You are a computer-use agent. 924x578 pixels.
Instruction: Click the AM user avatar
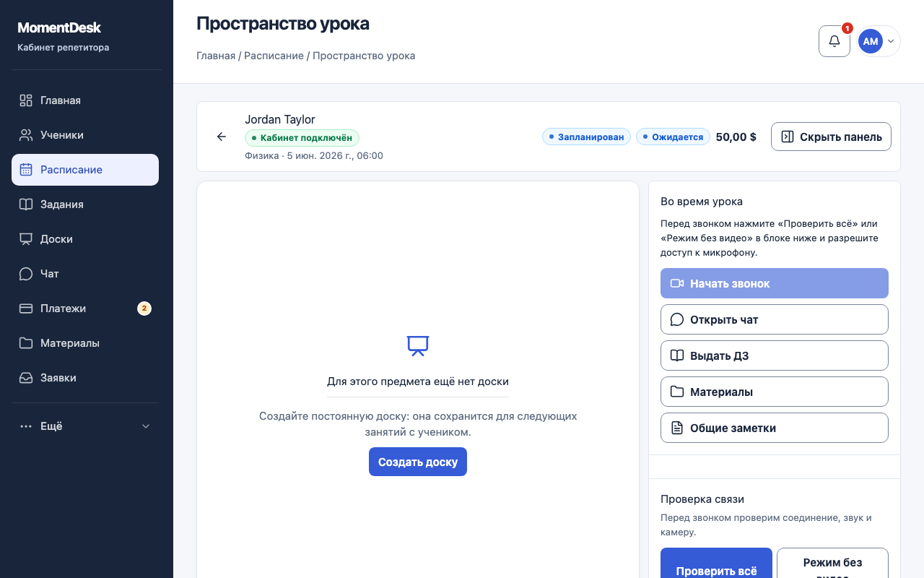click(871, 41)
